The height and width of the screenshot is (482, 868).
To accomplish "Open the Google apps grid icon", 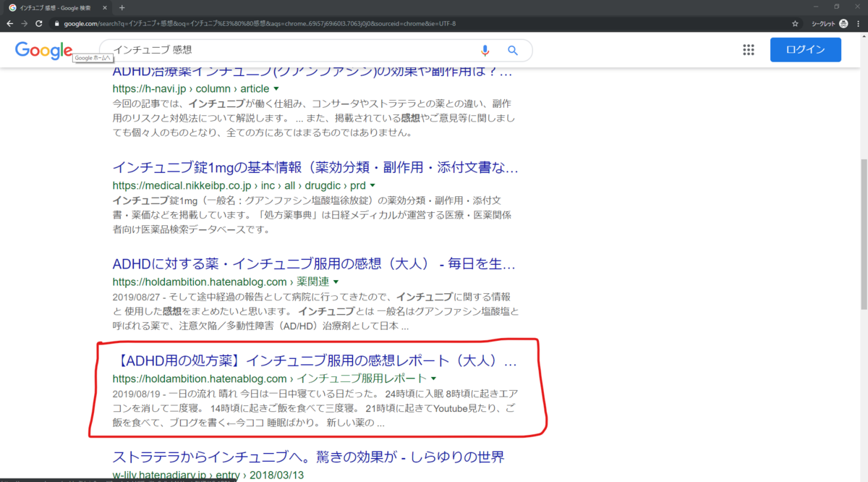I will [749, 50].
